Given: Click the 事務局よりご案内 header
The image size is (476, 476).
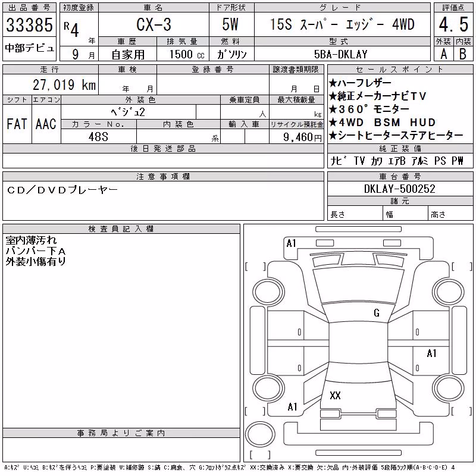Looking at the screenshot, I should tap(121, 433).
